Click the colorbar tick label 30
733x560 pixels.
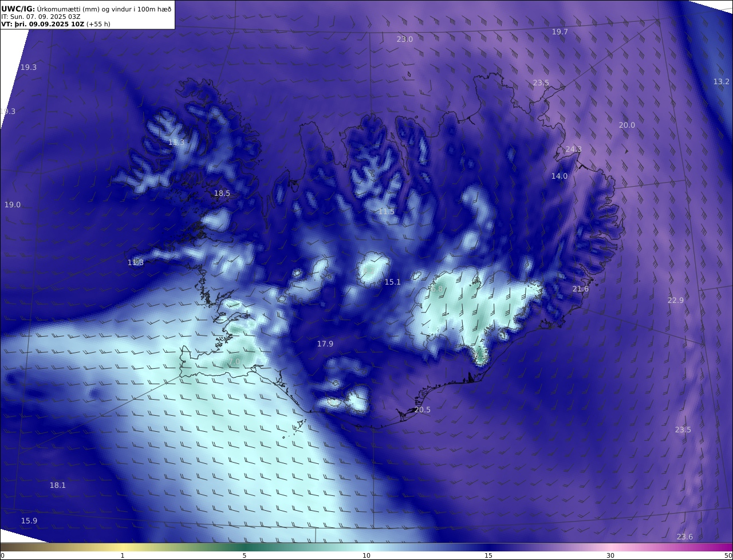pos(610,555)
